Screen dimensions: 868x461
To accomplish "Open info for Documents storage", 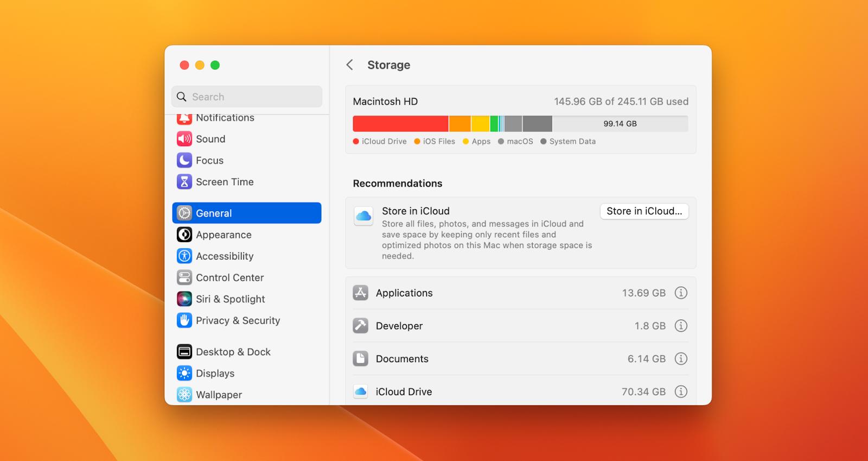I will pos(681,358).
